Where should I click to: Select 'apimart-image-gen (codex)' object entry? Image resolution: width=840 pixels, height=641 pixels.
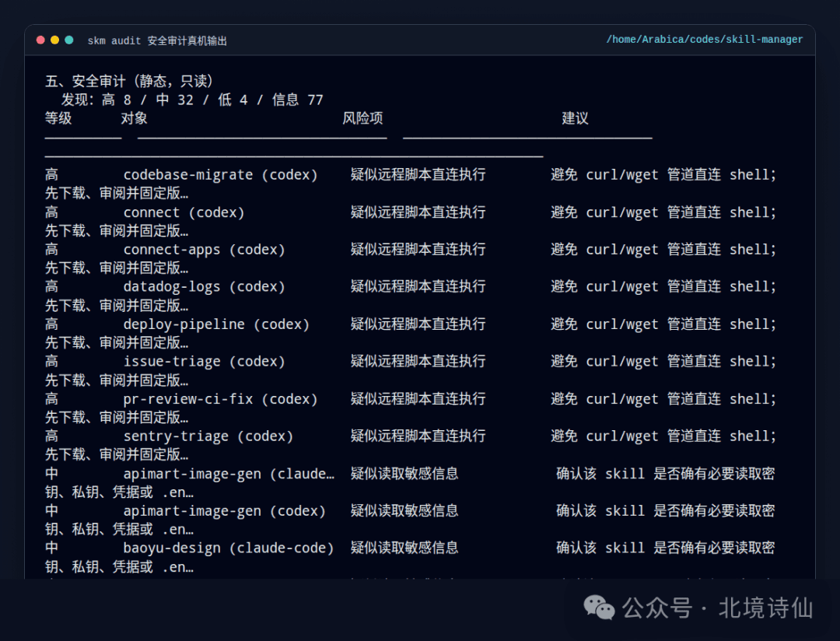click(x=225, y=511)
